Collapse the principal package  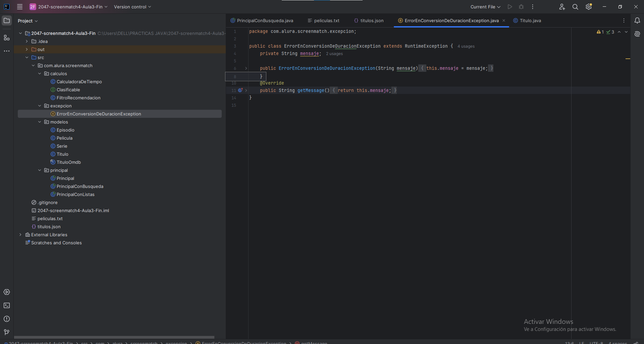pyautogui.click(x=40, y=170)
